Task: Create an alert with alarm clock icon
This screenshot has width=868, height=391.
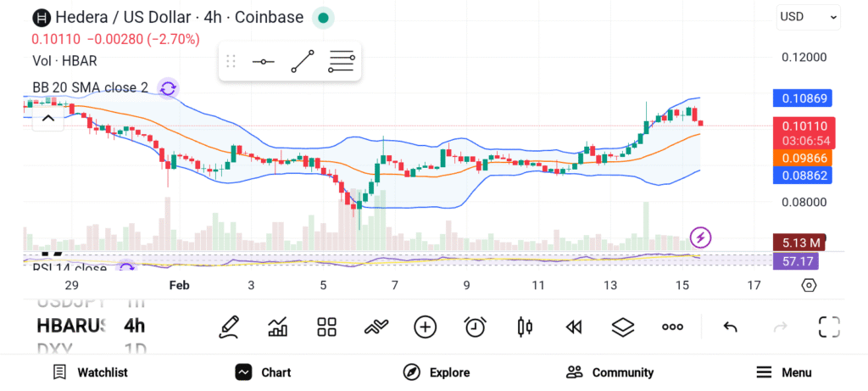Action: [475, 327]
